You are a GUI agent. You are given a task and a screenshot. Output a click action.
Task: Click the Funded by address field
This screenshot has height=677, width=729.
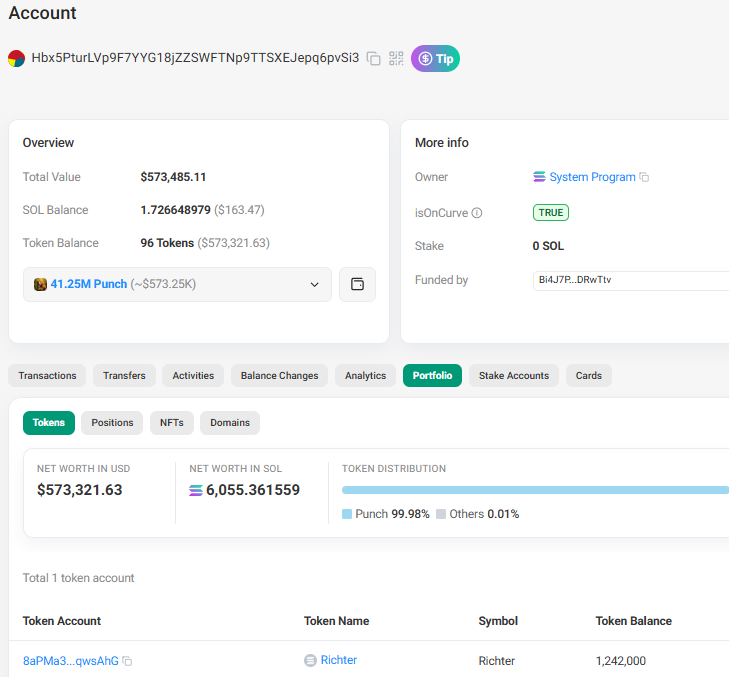coord(631,280)
